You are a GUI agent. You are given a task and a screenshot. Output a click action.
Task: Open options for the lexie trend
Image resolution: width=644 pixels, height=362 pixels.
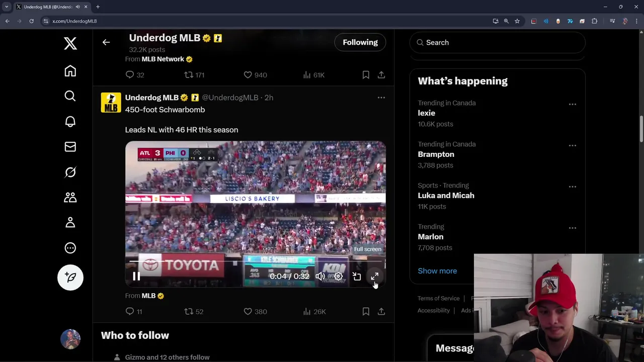(x=573, y=104)
